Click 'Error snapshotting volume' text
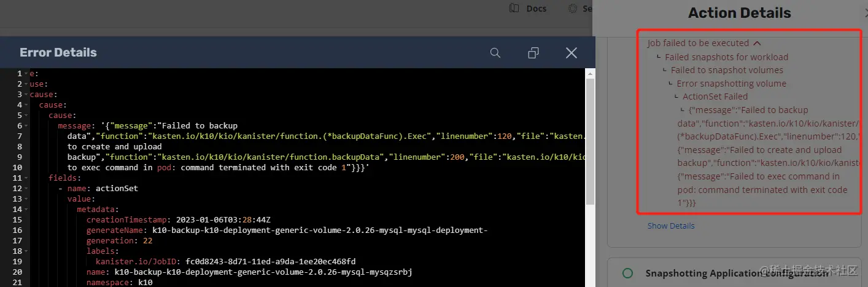The height and width of the screenshot is (287, 868). [731, 84]
